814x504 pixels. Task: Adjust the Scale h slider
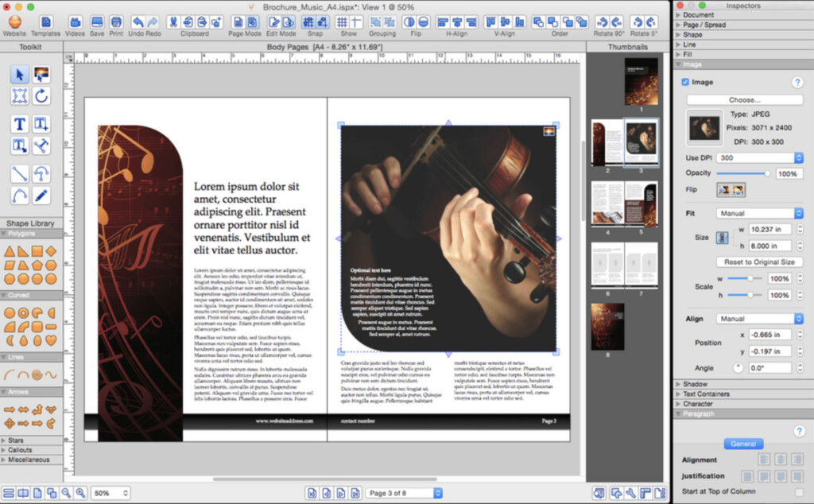[744, 296]
